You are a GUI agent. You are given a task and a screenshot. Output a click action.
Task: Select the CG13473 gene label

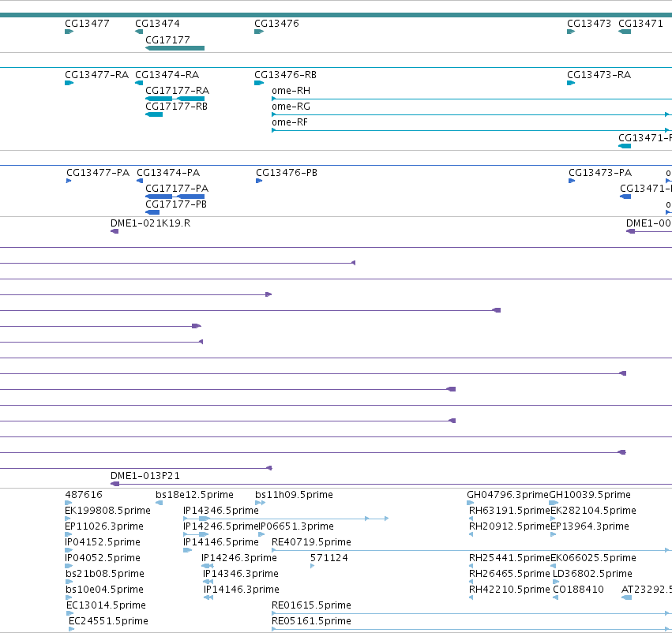pos(589,24)
